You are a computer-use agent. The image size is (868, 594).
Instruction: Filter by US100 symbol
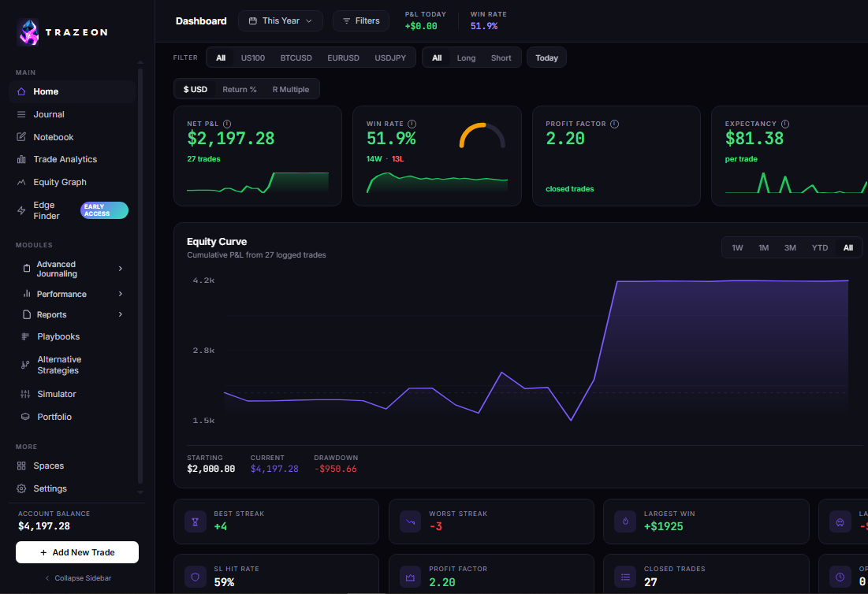pyautogui.click(x=253, y=58)
